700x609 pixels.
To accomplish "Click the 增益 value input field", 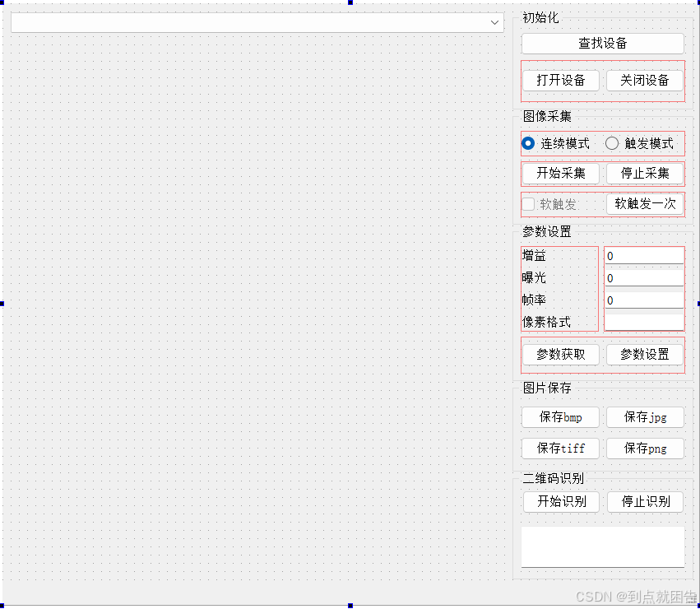I will point(644,256).
